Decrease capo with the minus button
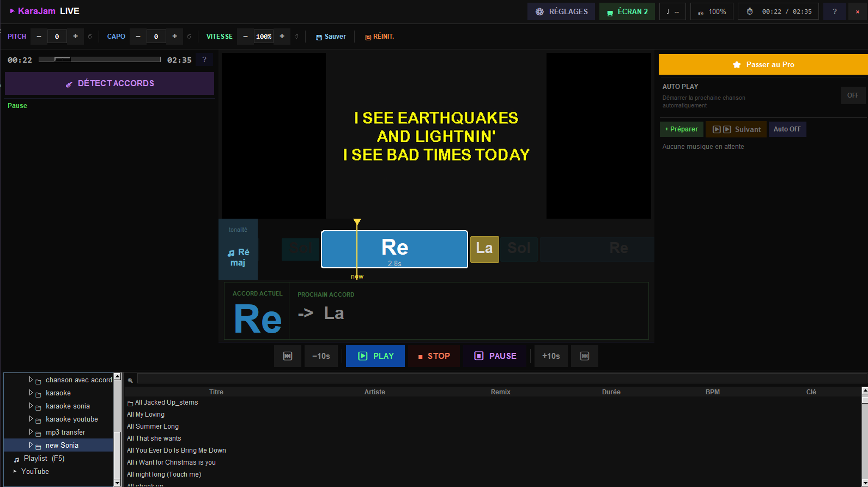The image size is (868, 487). (138, 37)
